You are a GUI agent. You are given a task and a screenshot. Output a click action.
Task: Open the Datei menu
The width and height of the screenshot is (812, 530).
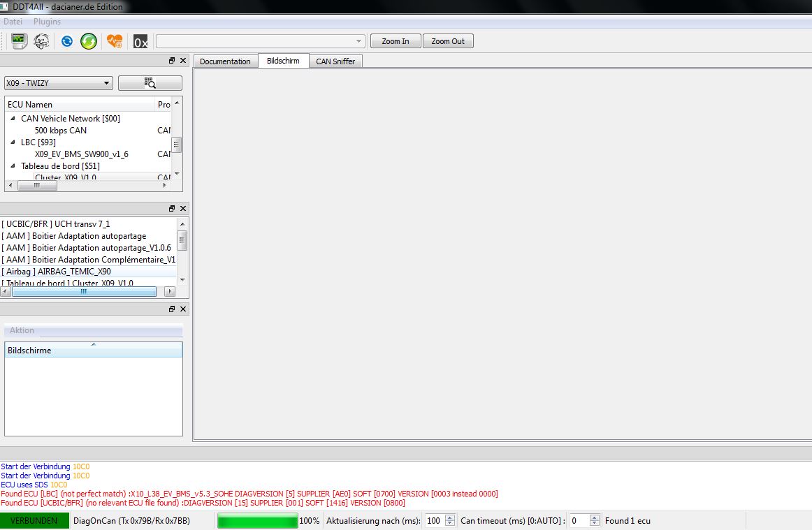tap(13, 22)
